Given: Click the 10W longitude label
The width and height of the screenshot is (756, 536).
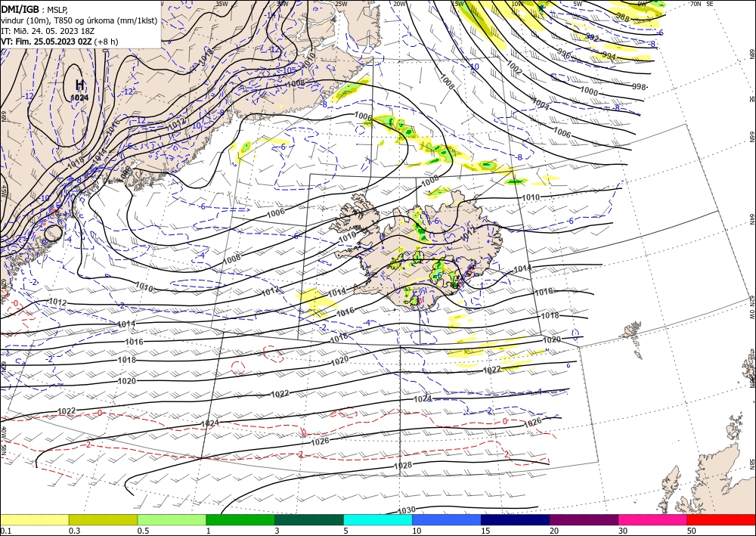Looking at the screenshot, I should click(517, 4).
